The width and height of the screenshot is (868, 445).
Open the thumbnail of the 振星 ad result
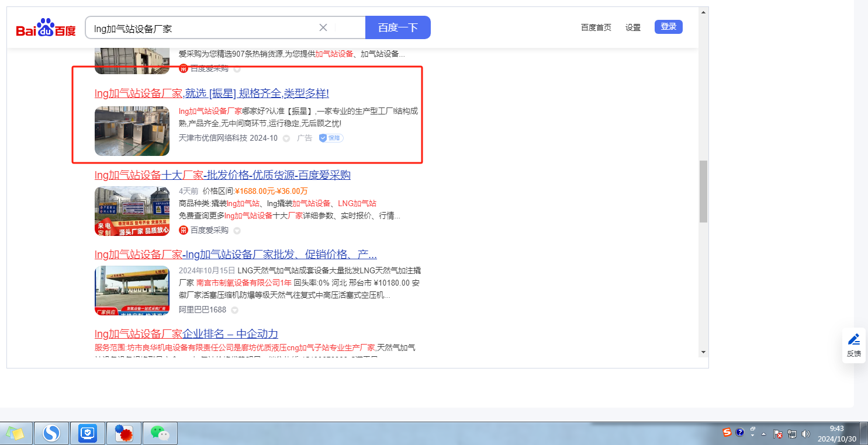(x=132, y=131)
